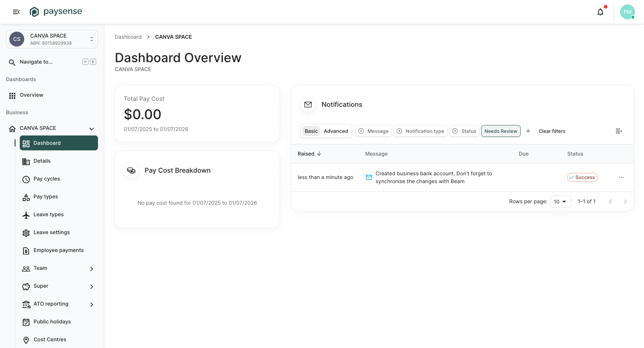The image size is (644, 348).
Task: Open the PM user avatar menu
Action: pos(628,12)
